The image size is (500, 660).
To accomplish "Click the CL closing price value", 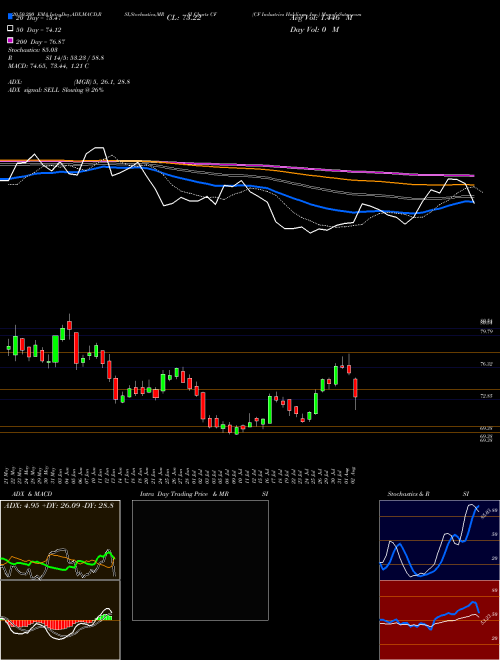I will 184,18.
